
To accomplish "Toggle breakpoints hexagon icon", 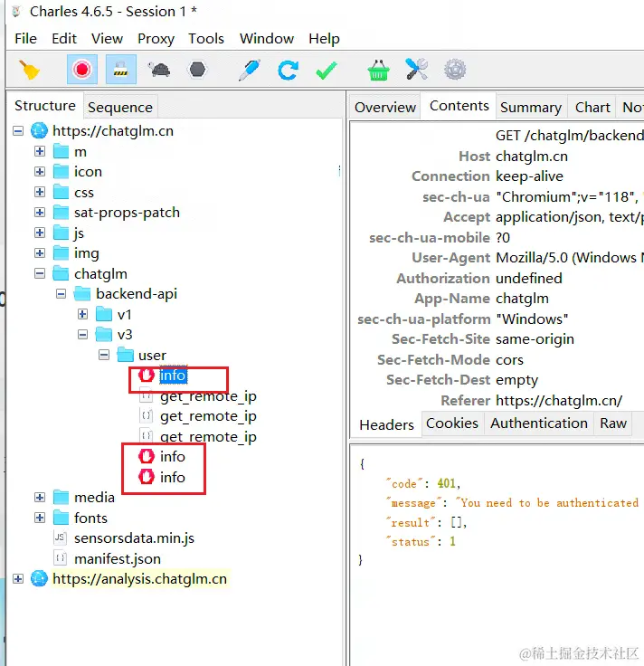I will click(197, 70).
